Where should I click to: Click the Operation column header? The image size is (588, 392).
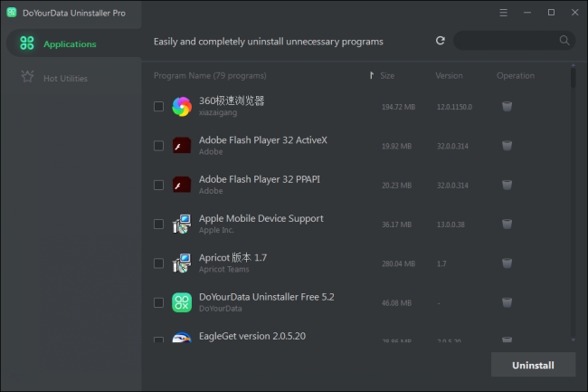point(516,76)
